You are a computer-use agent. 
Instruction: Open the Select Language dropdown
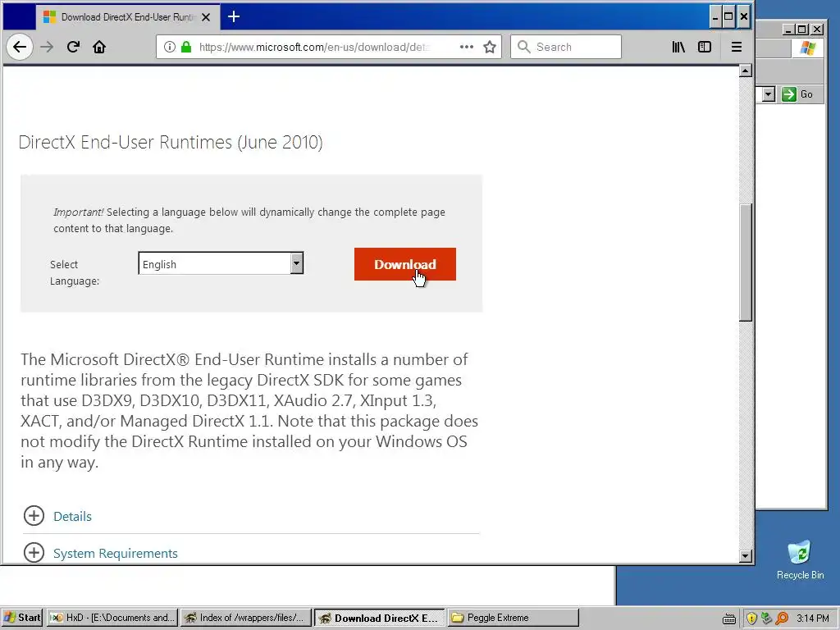[221, 263]
